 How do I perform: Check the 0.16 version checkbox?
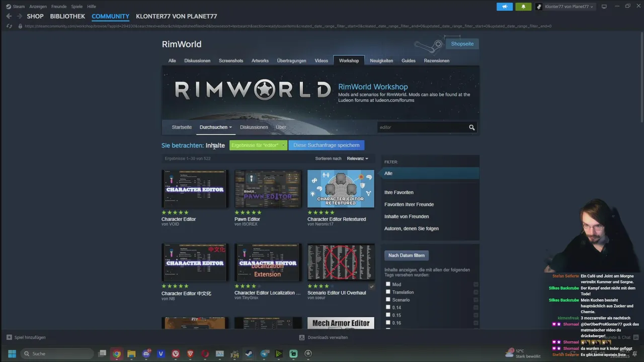coord(388,322)
